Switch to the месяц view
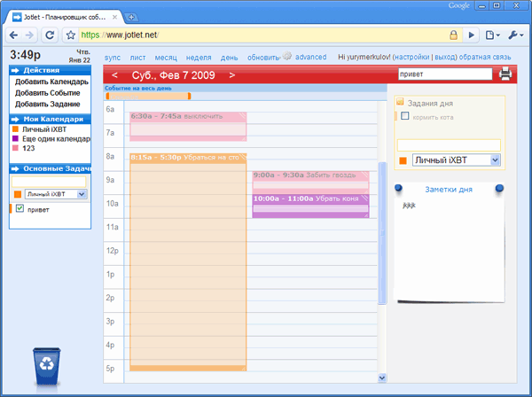 (166, 58)
